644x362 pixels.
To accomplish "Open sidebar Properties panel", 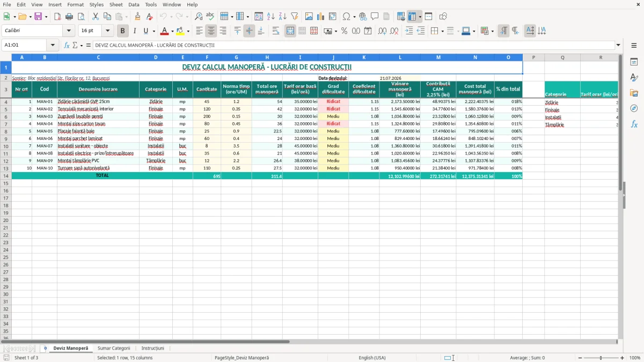I will click(x=634, y=62).
